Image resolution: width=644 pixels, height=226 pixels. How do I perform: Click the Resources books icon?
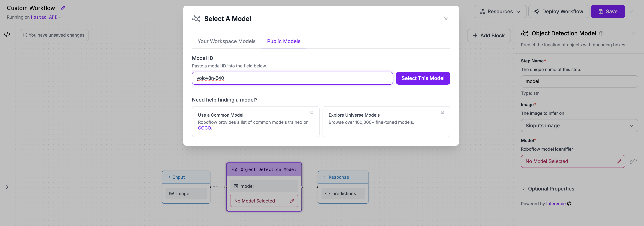[x=482, y=11]
